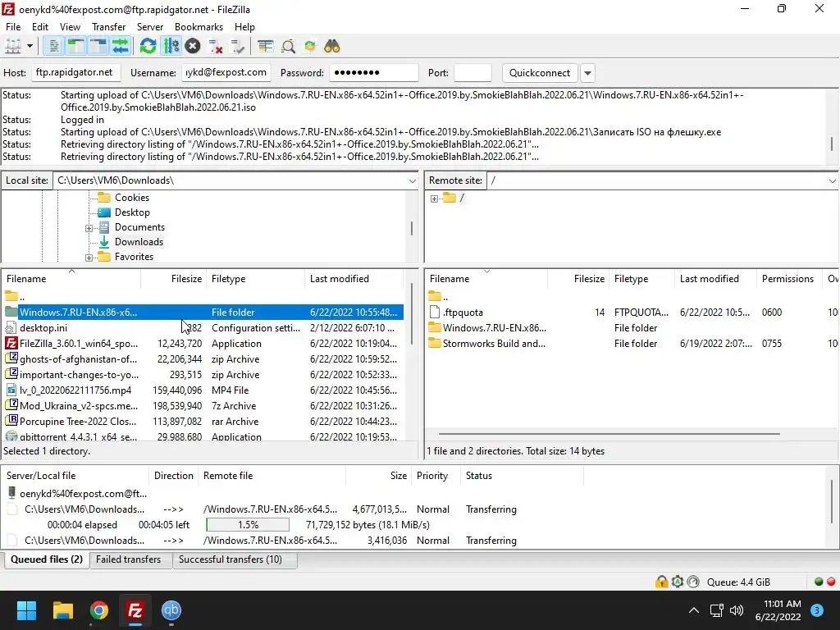Viewport: 840px width, 630px height.
Task: Open the directory listing filters dialog
Action: pos(265,47)
